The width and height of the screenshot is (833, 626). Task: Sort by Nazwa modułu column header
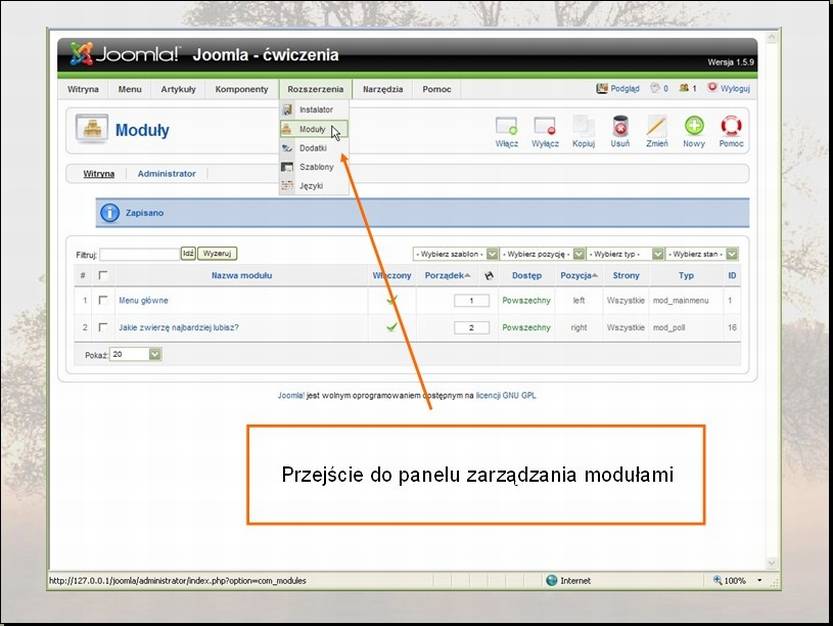[x=242, y=275]
